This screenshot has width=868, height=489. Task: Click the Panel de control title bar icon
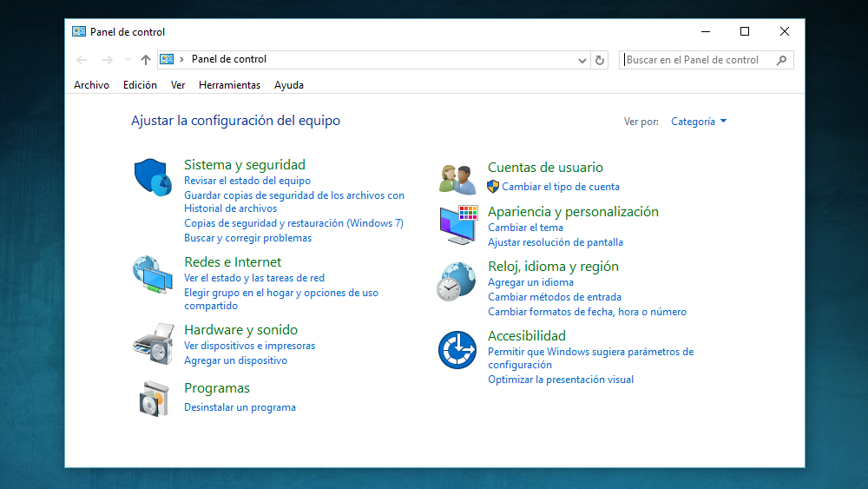(79, 31)
